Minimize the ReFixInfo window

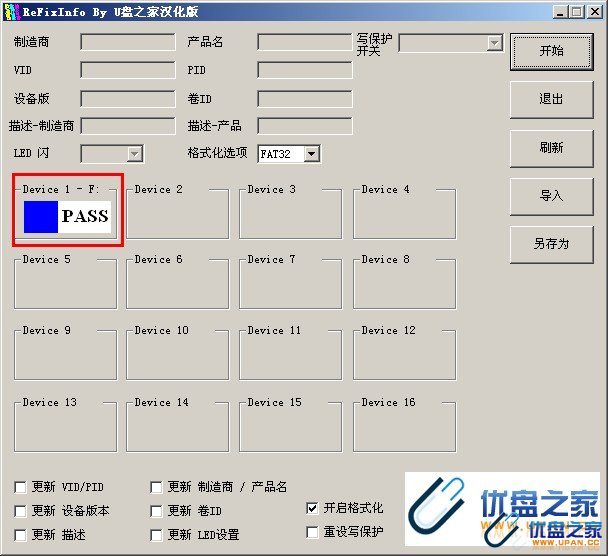[558, 12]
